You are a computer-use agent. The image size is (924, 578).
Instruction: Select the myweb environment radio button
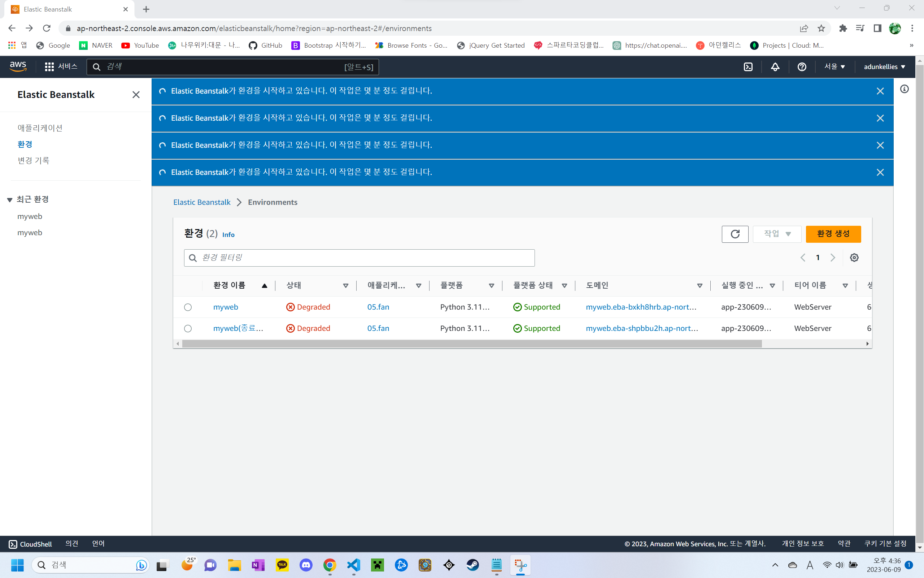click(188, 307)
